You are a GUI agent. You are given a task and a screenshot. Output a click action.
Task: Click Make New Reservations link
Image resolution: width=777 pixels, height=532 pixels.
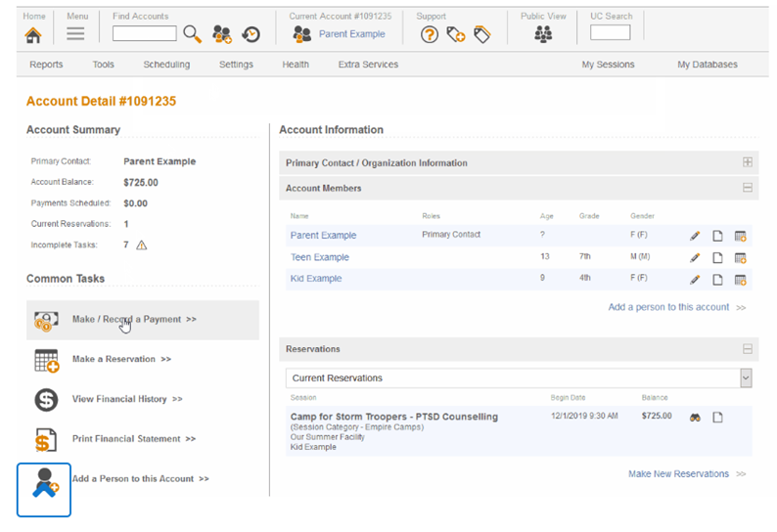[x=678, y=474]
